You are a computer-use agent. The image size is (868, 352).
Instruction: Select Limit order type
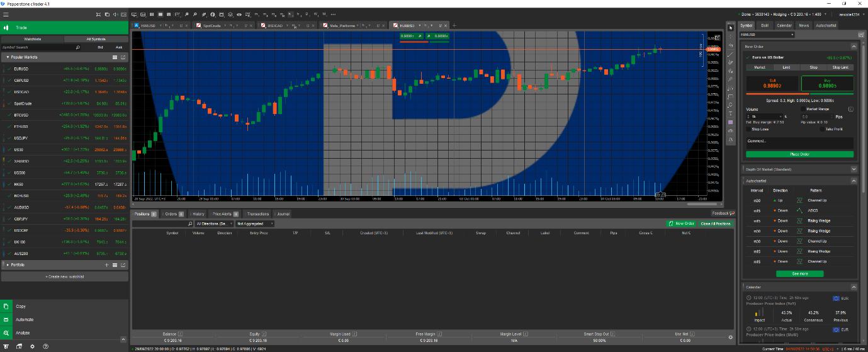pos(786,67)
